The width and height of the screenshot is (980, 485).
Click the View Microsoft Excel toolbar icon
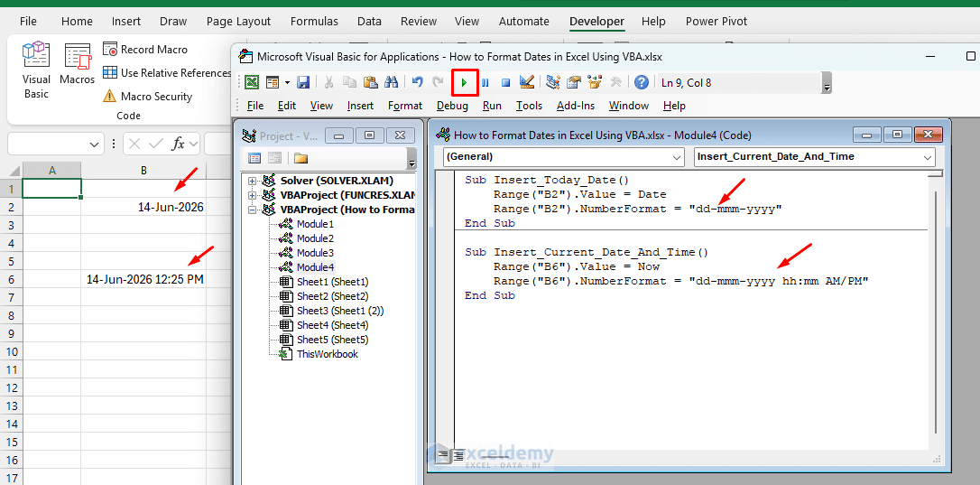pyautogui.click(x=252, y=82)
